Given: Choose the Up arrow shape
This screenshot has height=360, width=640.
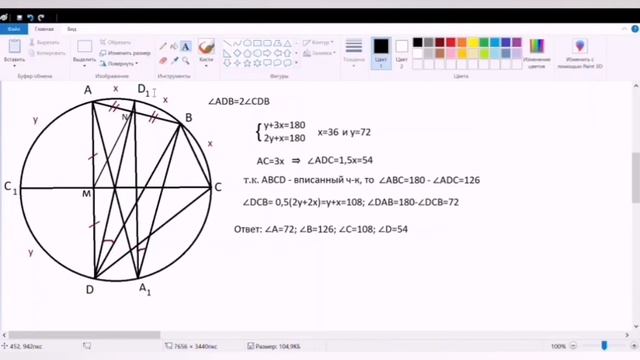Looking at the screenshot, I should pyautogui.click(x=288, y=53).
